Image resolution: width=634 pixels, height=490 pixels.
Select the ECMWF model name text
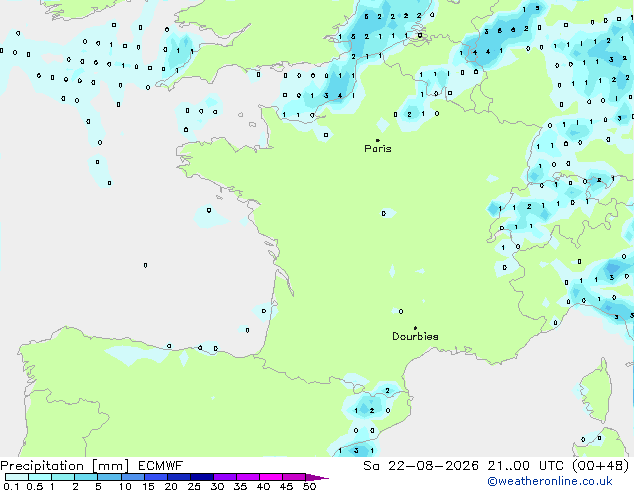(x=161, y=466)
